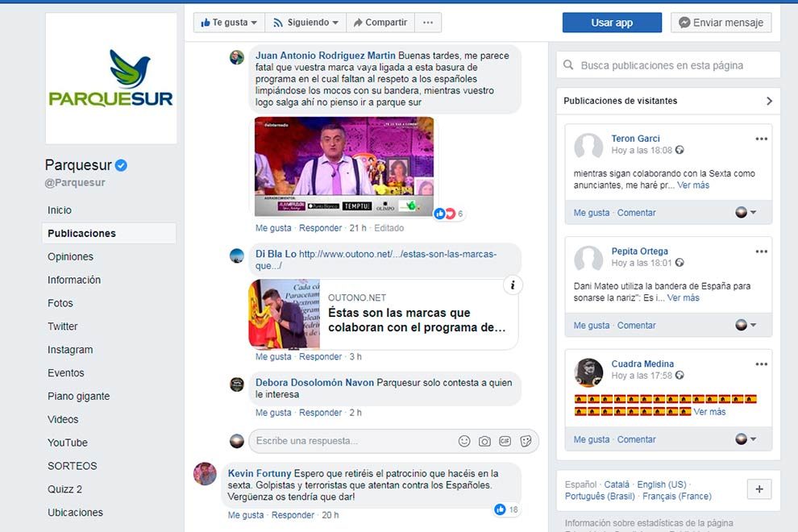Screen dimensions: 798x532
Task: Click the Escribe una respuesta field
Action: tap(393, 441)
